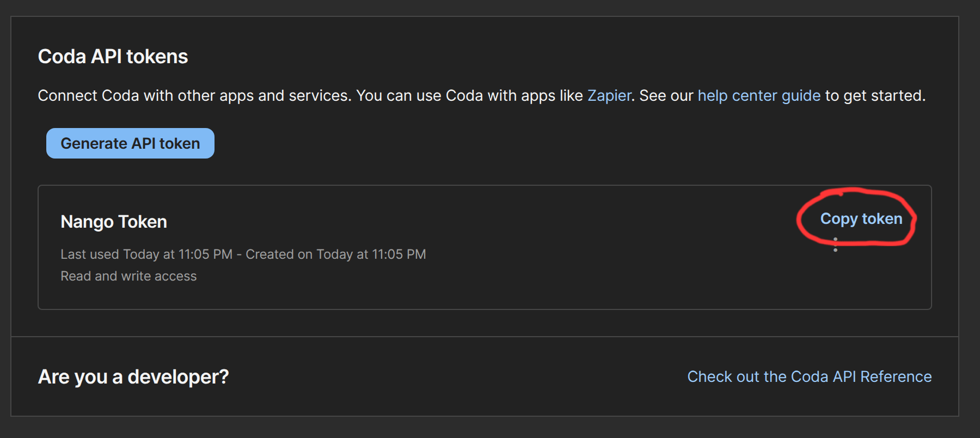
Task: Click the Coda API tokens heading
Action: [113, 57]
